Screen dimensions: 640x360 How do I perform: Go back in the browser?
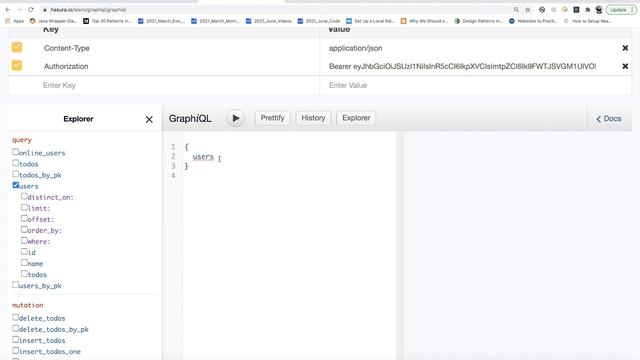pyautogui.click(x=8, y=9)
